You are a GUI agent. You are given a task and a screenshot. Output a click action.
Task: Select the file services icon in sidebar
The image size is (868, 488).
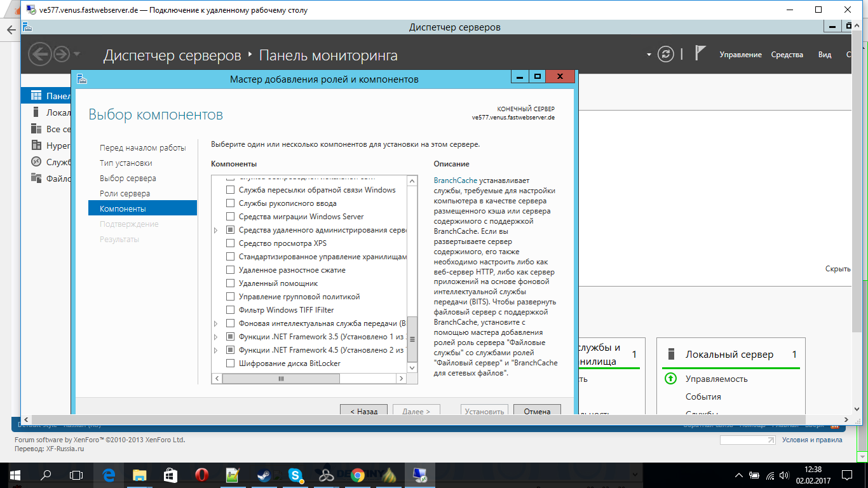coord(36,179)
